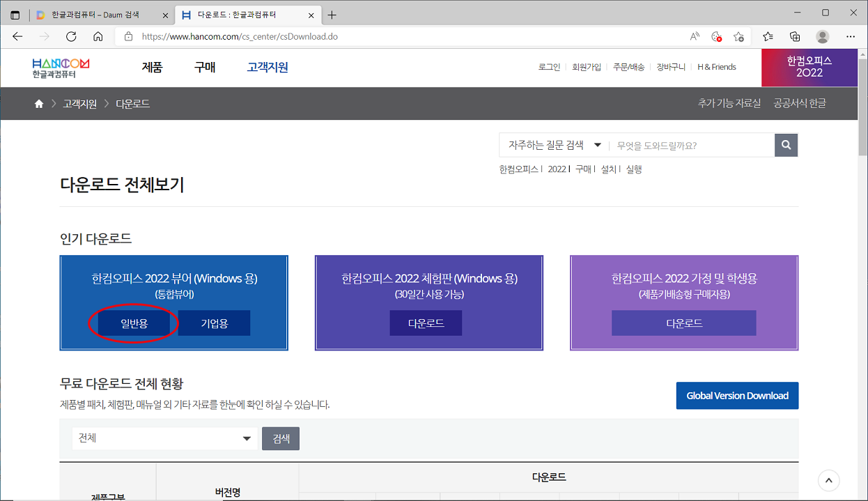The height and width of the screenshot is (501, 868).
Task: Download viewer 일반용 version
Action: coord(134,323)
